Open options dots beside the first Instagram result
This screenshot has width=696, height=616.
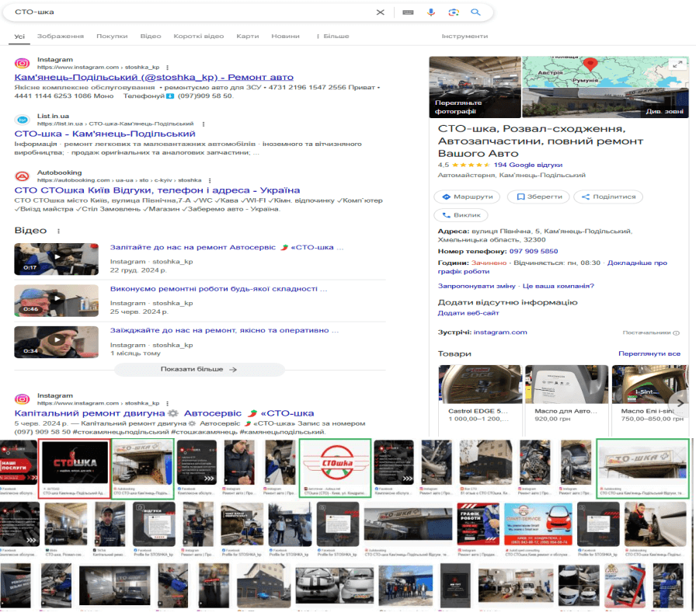167,68
